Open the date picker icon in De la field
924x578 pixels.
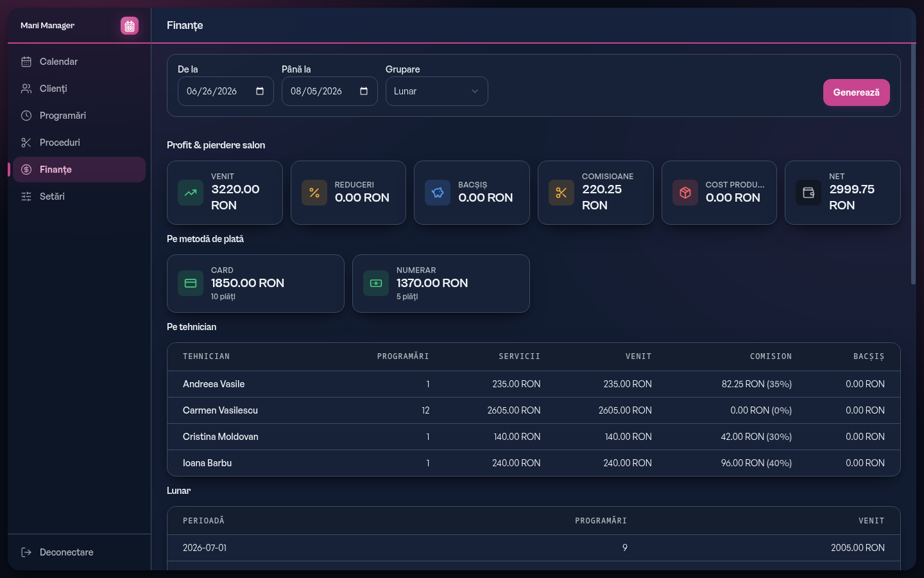click(260, 91)
